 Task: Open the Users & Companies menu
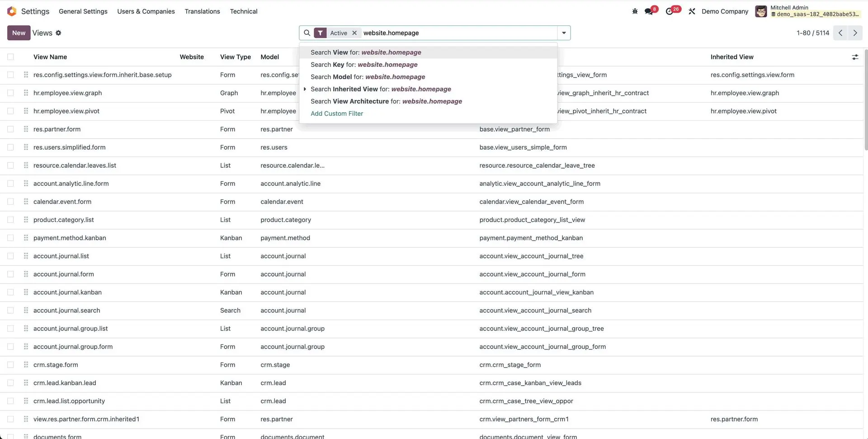(x=146, y=11)
